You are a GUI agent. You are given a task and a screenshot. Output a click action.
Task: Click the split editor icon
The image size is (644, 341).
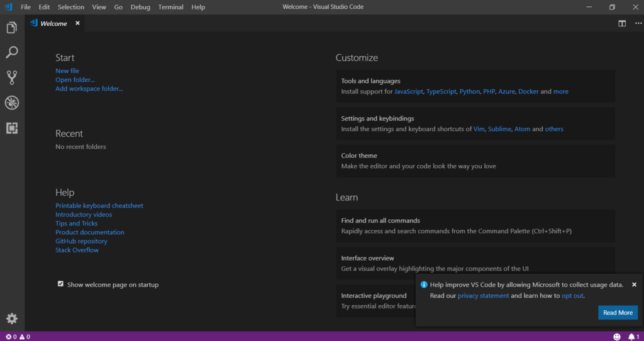(622, 23)
